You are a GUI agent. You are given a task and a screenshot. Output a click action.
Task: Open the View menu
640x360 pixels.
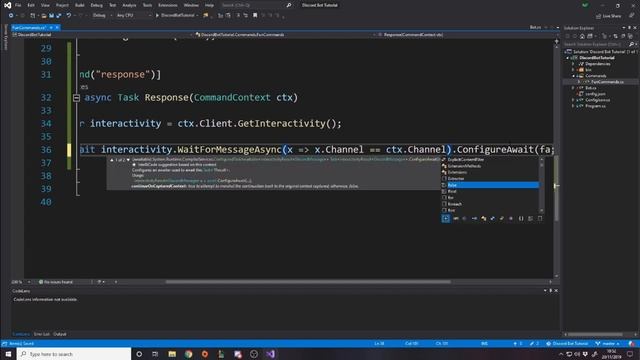(x=45, y=5)
